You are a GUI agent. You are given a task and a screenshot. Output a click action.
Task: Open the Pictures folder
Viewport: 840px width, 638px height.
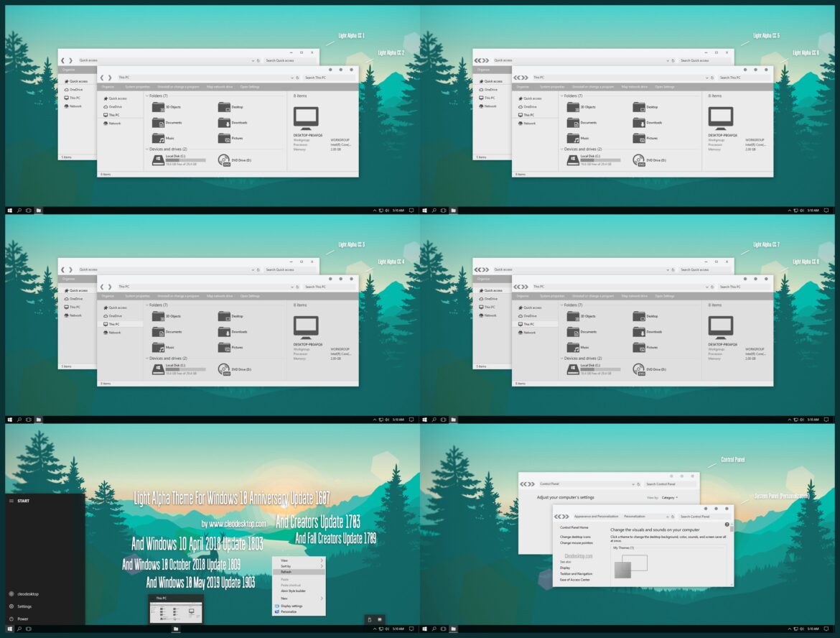pos(238,138)
